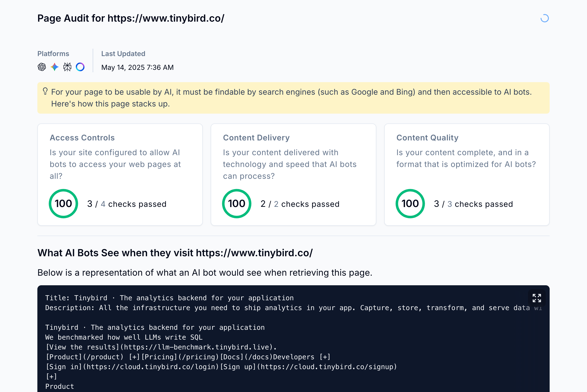The height and width of the screenshot is (392, 587).
Task: Click the Content Quality 100 score ring
Action: click(x=410, y=203)
